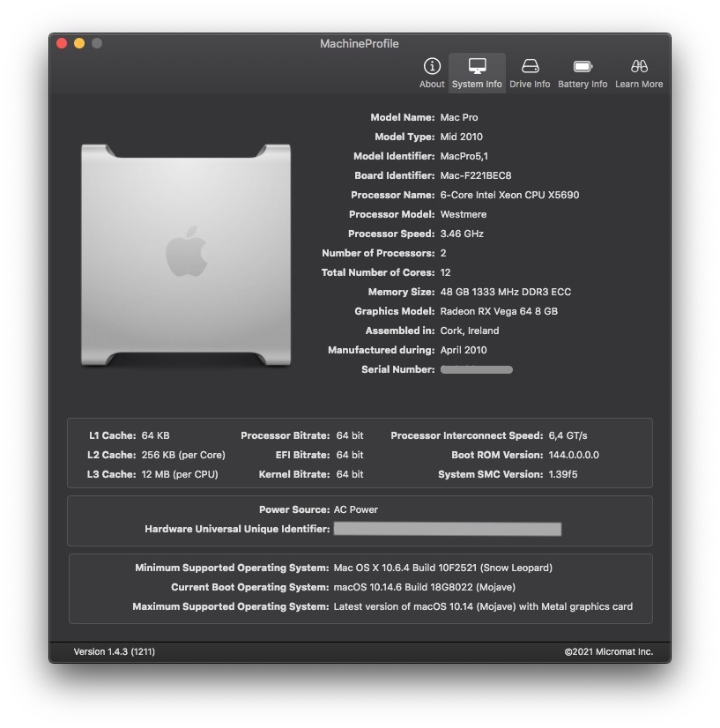Click the Mac Pro tower image

186,255
